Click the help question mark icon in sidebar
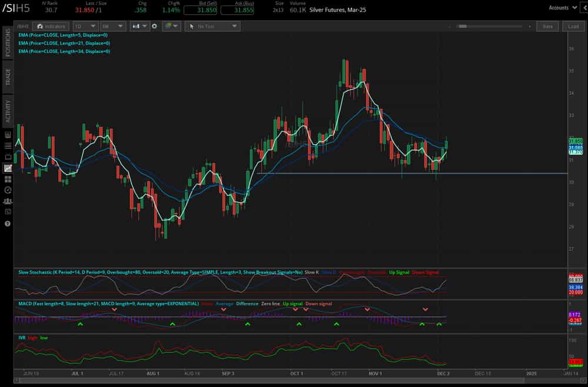This screenshot has height=387, width=588. click(7, 222)
